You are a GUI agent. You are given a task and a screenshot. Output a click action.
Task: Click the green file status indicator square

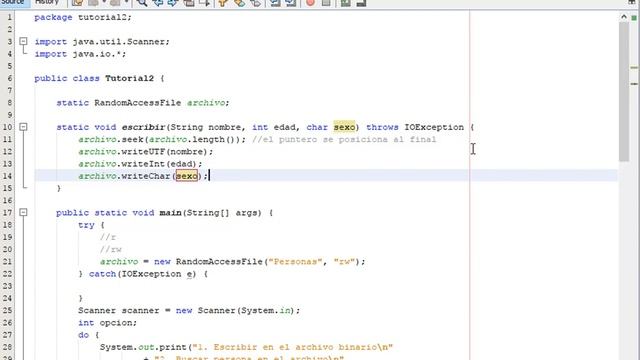tap(634, 18)
